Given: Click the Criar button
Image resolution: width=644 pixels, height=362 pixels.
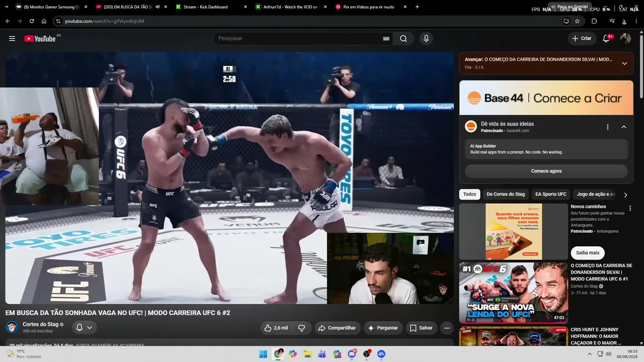Looking at the screenshot, I should coord(582,39).
